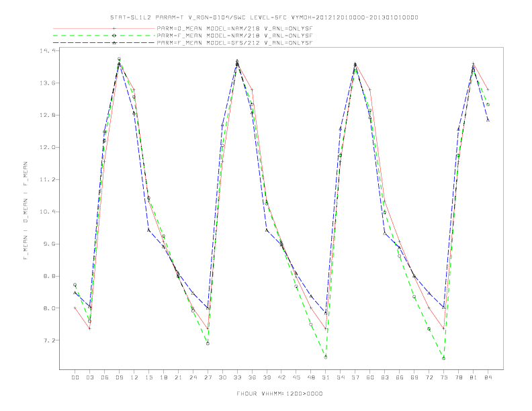Viewport: 532px width, 411px height.
Task: Click the x-axis tick label 33
Action: click(237, 377)
